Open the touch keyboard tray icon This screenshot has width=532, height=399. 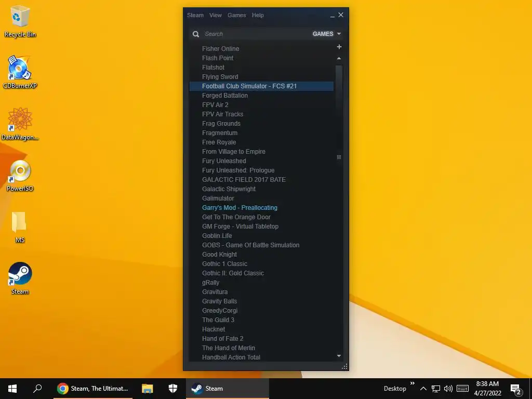coord(462,389)
